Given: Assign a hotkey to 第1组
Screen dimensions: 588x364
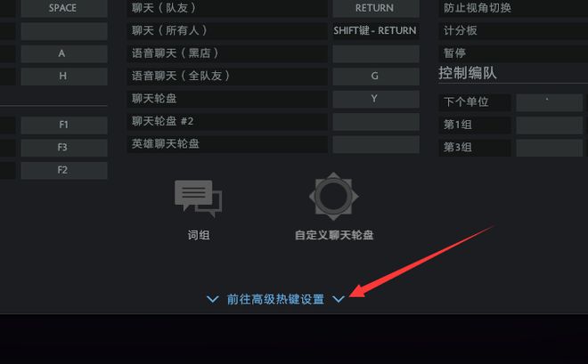Looking at the screenshot, I should [x=550, y=125].
